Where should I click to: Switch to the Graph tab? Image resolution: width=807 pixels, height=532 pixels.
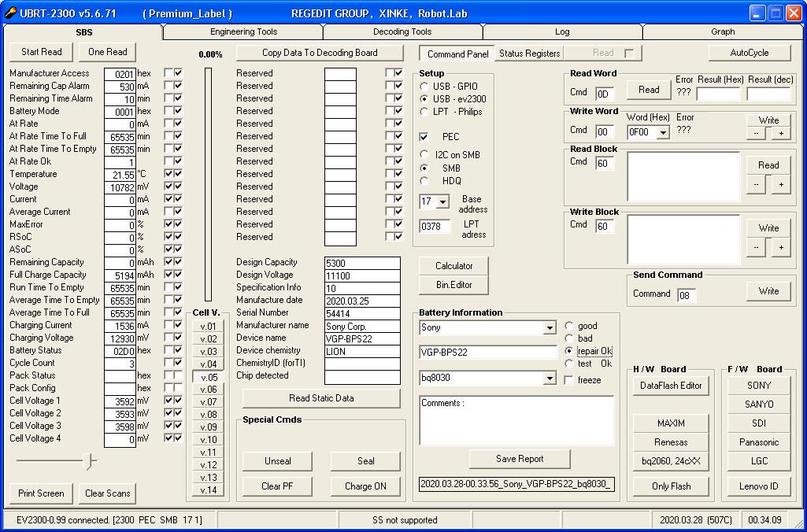[x=723, y=32]
